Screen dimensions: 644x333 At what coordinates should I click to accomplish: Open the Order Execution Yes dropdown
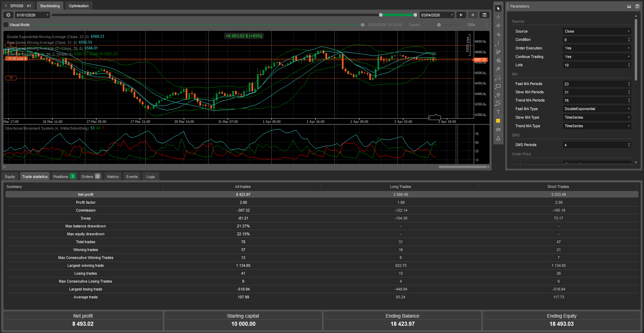tap(596, 48)
